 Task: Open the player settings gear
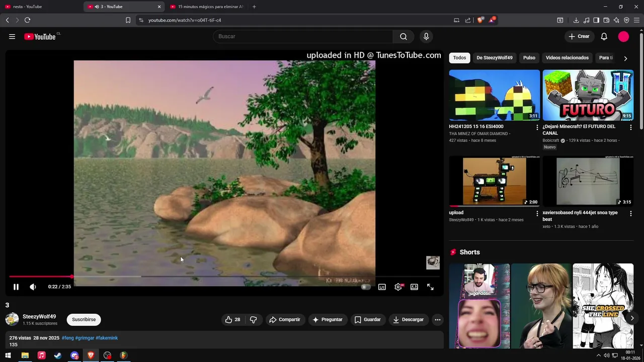tap(398, 287)
